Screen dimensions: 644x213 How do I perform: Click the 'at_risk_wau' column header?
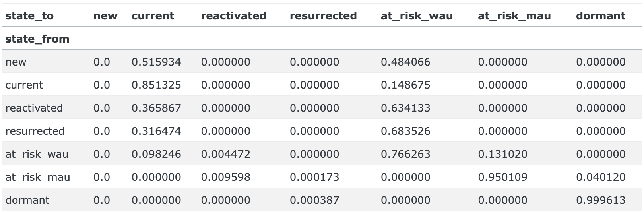417,16
